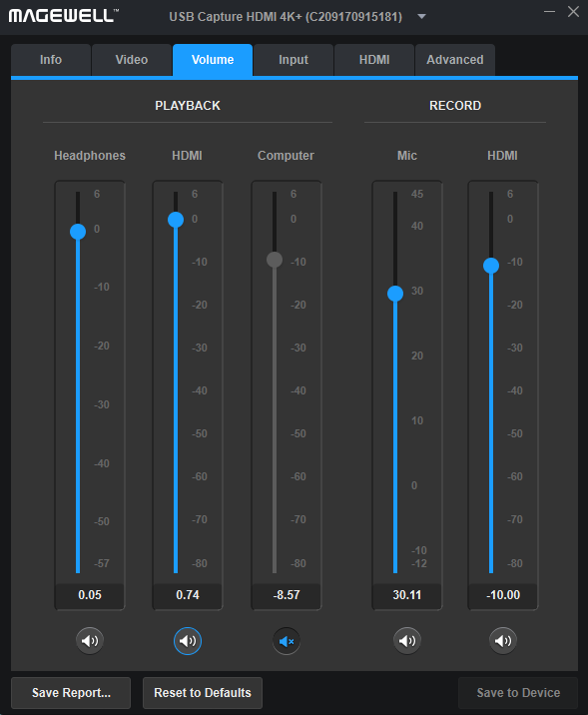Unmute the Computer playback channel
This screenshot has width=588, height=715.
tap(287, 641)
